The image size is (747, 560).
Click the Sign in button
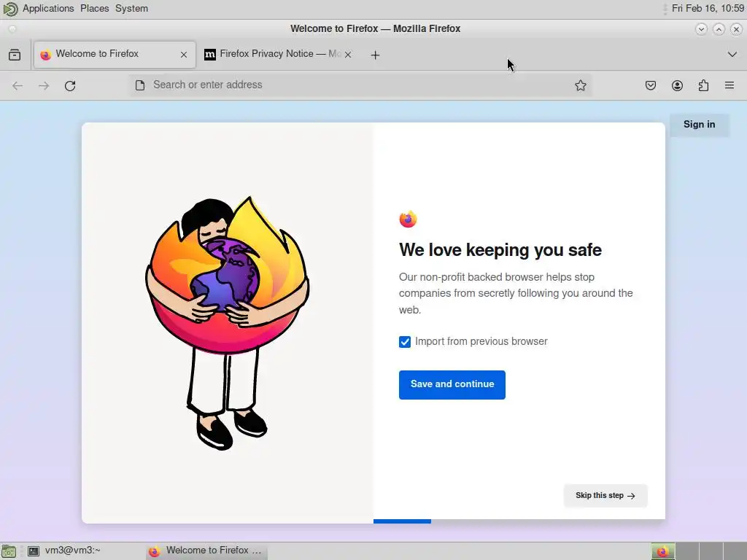point(700,125)
